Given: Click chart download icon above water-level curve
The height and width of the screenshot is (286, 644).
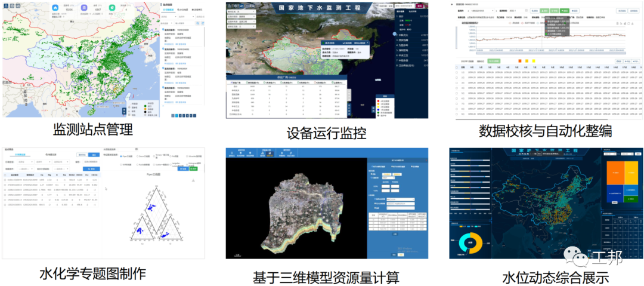Looking at the screenshot, I should [x=632, y=23].
